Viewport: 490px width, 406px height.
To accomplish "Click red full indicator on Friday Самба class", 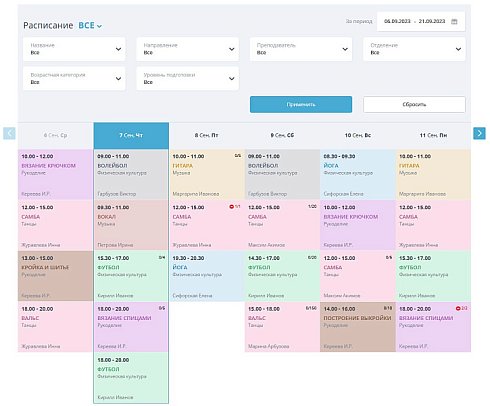I will tap(232, 207).
